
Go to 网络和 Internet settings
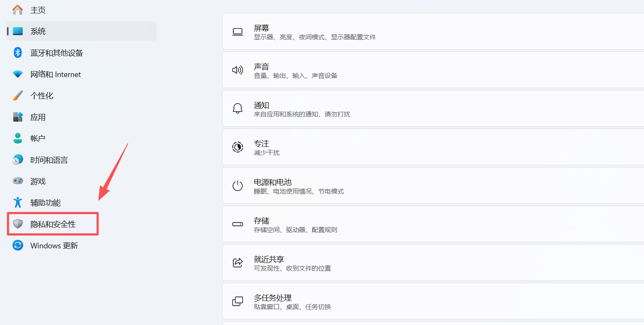coord(81,74)
